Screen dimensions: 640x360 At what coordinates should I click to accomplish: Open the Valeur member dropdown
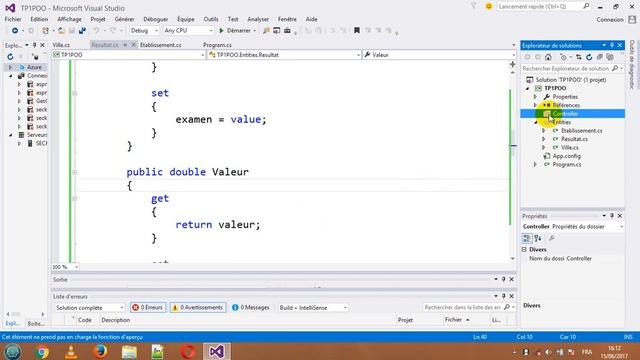coord(439,55)
